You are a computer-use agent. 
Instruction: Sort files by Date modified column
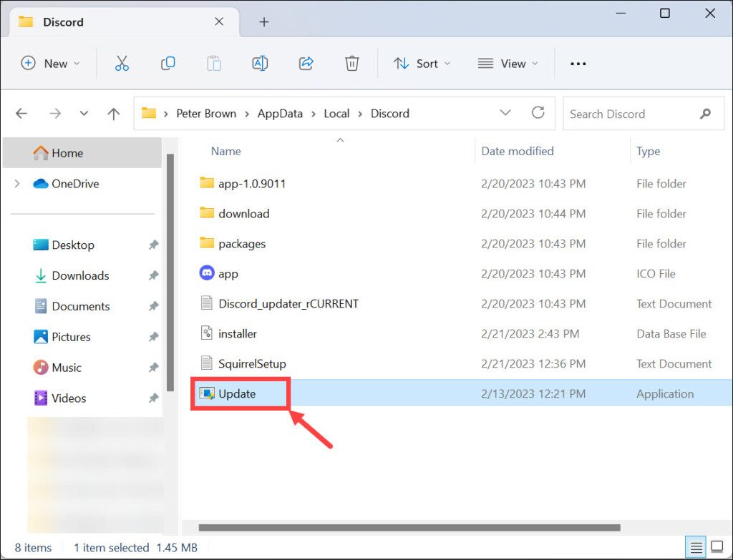tap(518, 151)
